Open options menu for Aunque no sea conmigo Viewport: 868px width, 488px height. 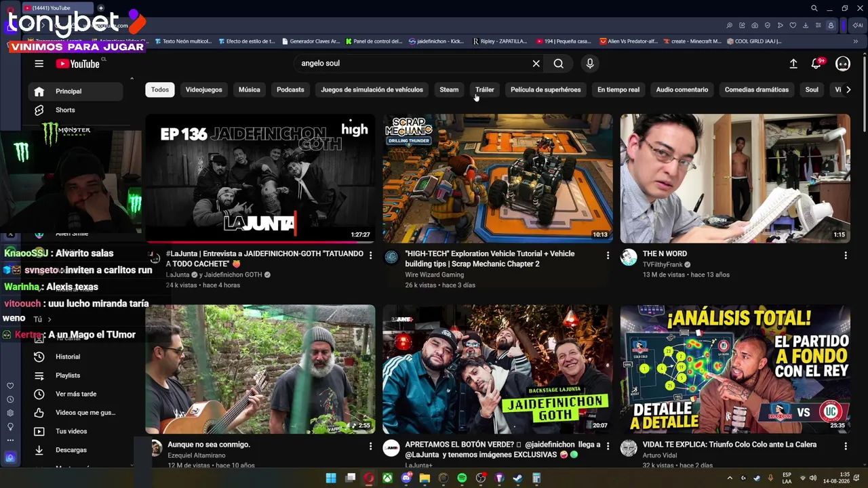370,447
